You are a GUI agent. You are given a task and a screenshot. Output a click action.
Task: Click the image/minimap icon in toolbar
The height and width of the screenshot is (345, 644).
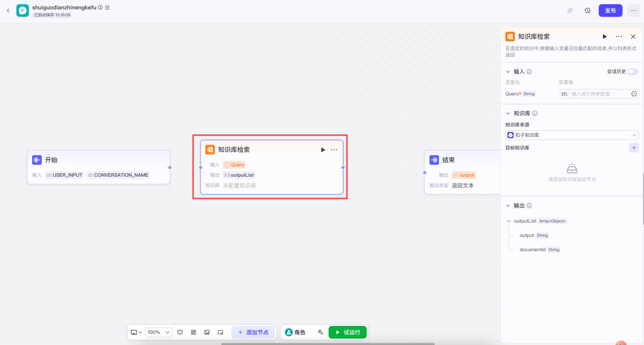pyautogui.click(x=207, y=332)
